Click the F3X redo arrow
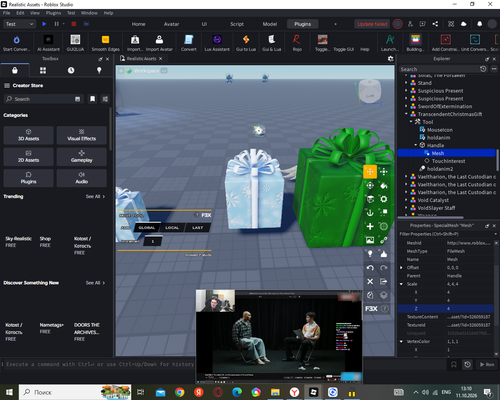 tap(384, 268)
